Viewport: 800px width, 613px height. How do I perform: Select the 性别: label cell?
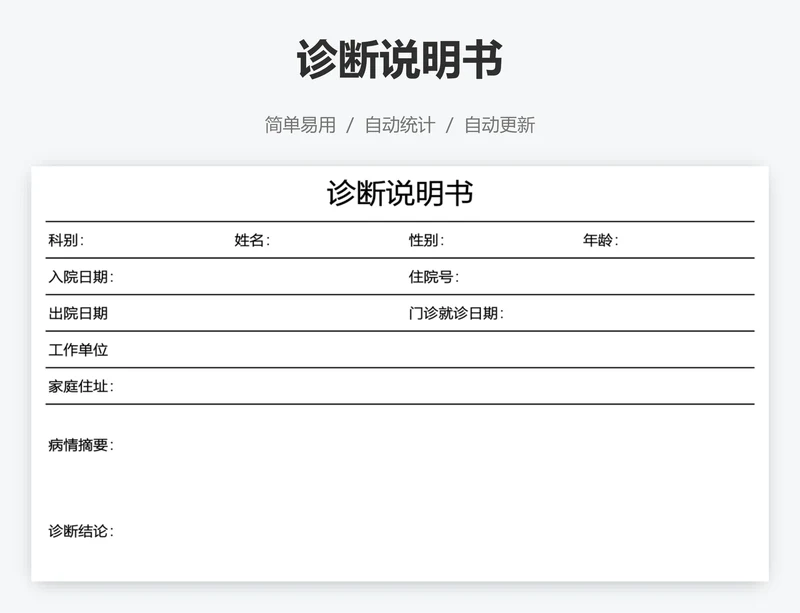pyautogui.click(x=427, y=240)
